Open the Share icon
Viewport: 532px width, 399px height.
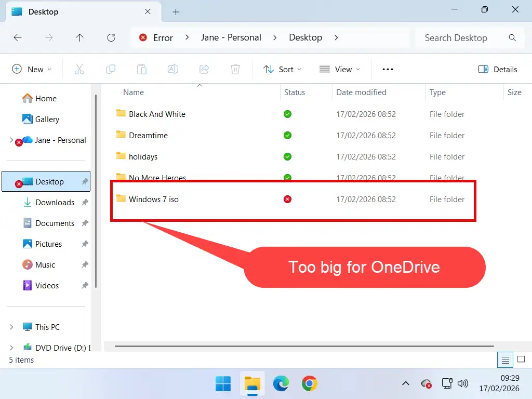coord(204,69)
